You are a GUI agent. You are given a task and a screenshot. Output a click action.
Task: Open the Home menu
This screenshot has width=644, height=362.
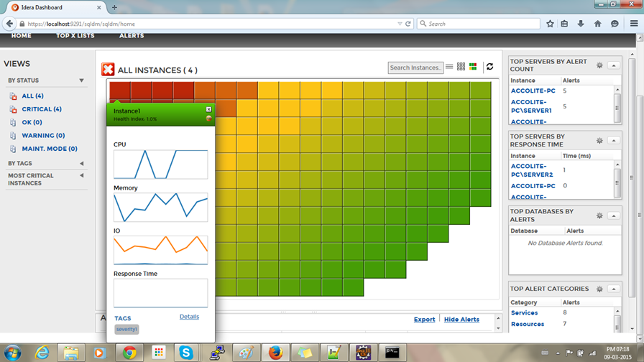[22, 36]
